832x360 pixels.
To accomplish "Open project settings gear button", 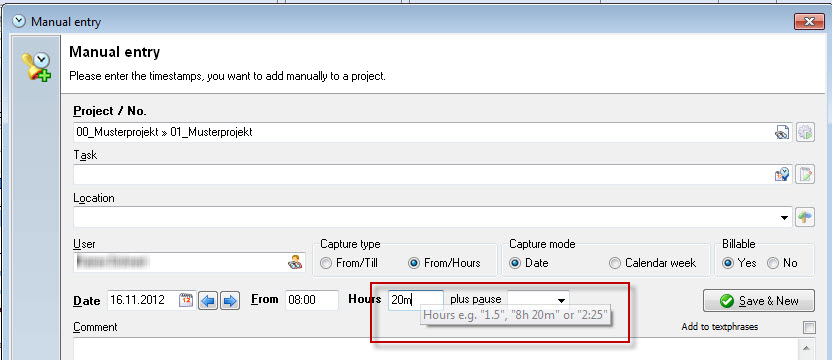I will coord(805,133).
